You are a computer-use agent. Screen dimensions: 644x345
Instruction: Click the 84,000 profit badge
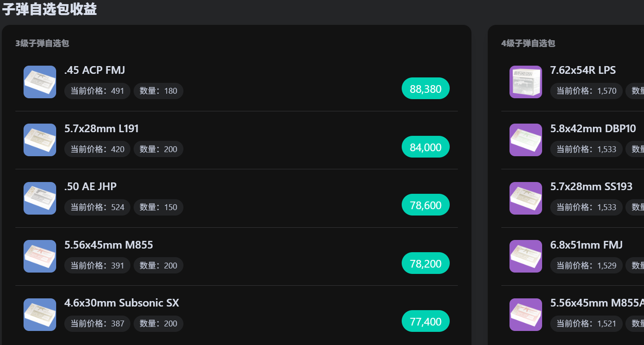coord(425,147)
